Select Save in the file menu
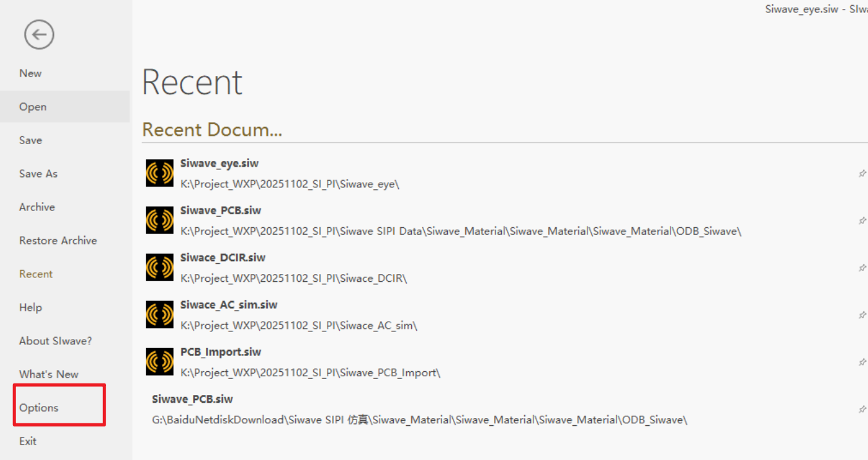This screenshot has width=868, height=460. click(30, 140)
